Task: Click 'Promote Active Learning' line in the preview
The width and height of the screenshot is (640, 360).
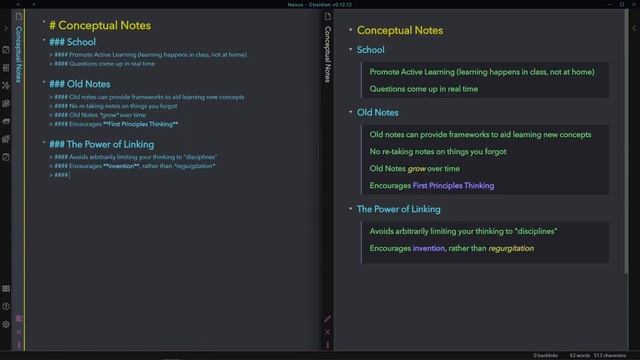Action: (x=482, y=72)
